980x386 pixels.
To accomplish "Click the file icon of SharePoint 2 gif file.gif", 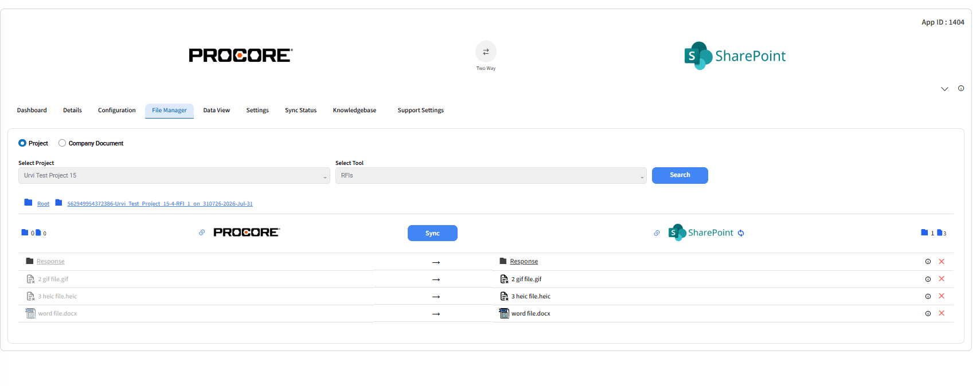I will (x=504, y=279).
